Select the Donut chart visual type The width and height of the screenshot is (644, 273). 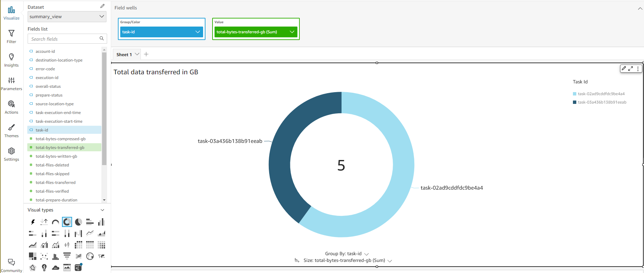click(x=67, y=222)
